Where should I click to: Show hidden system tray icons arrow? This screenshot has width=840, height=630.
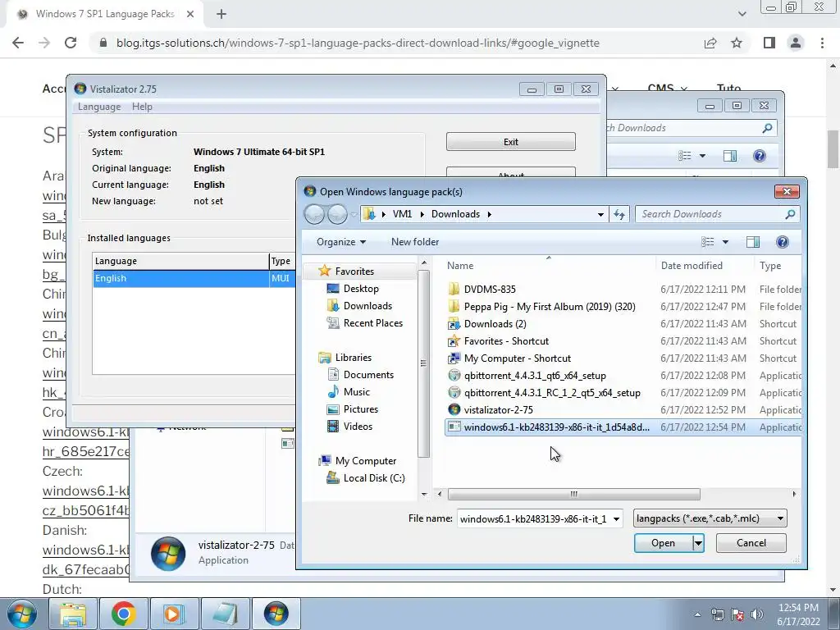(697, 614)
